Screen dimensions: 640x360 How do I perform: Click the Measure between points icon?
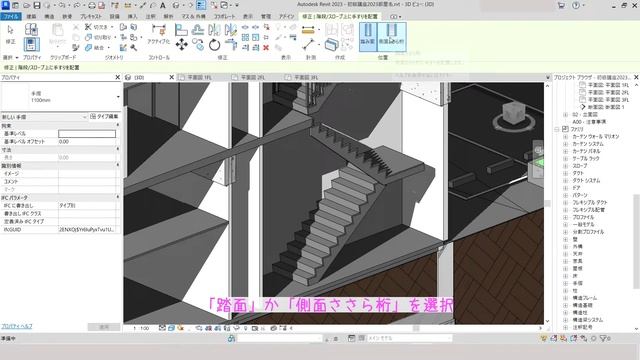coord(308,44)
